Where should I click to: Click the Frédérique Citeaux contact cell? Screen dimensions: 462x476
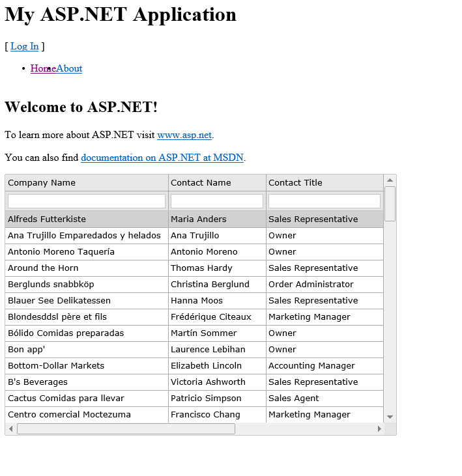217,317
